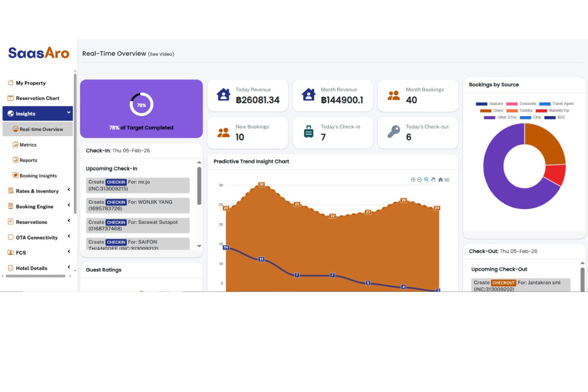Expand Hotel Details chevron
588x392 pixels.
(x=69, y=267)
